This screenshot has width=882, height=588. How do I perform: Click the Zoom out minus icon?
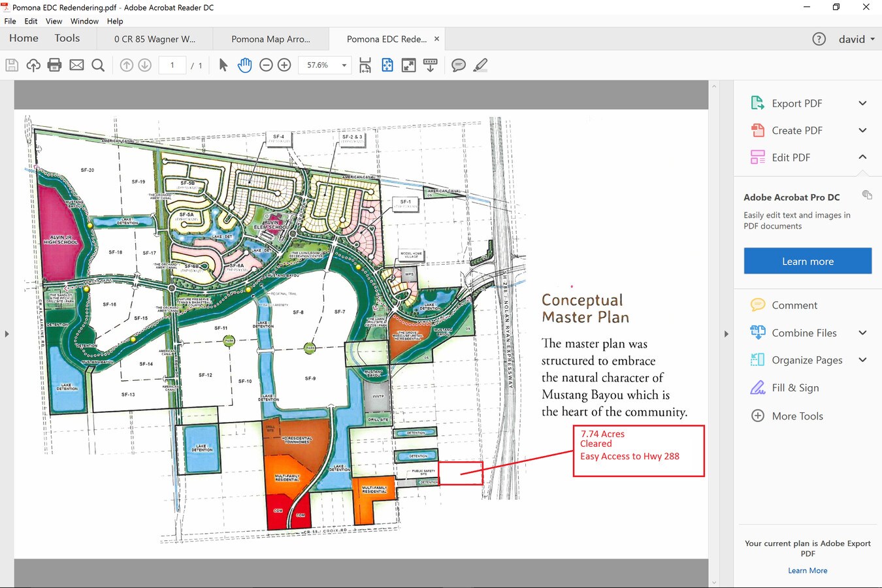point(266,65)
